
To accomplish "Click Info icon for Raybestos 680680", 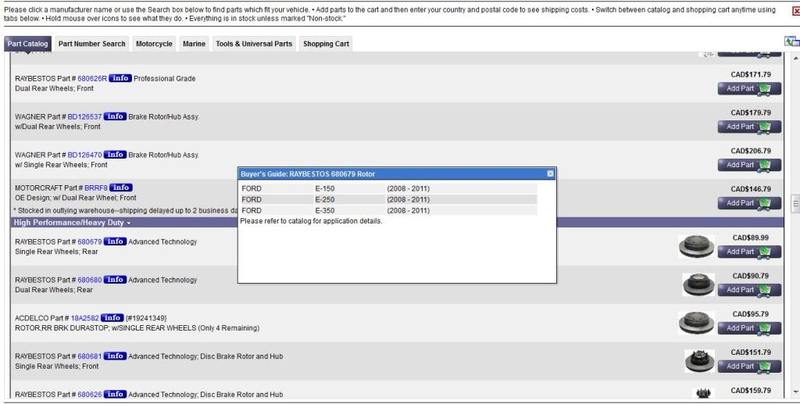I will tap(115, 280).
